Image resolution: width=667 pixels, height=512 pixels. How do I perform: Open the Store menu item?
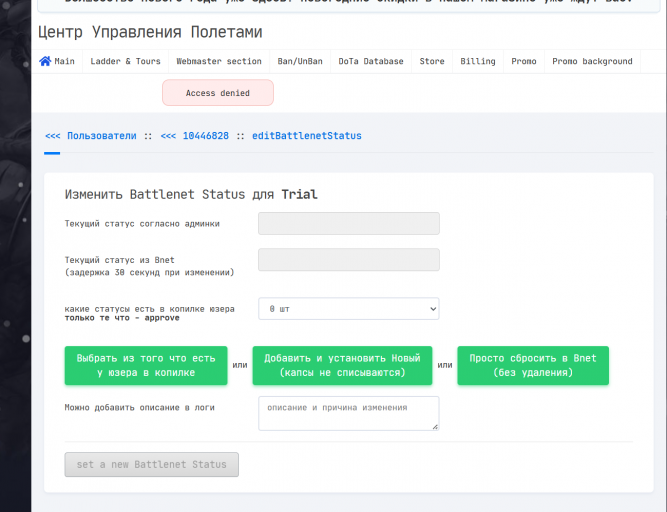pos(432,61)
